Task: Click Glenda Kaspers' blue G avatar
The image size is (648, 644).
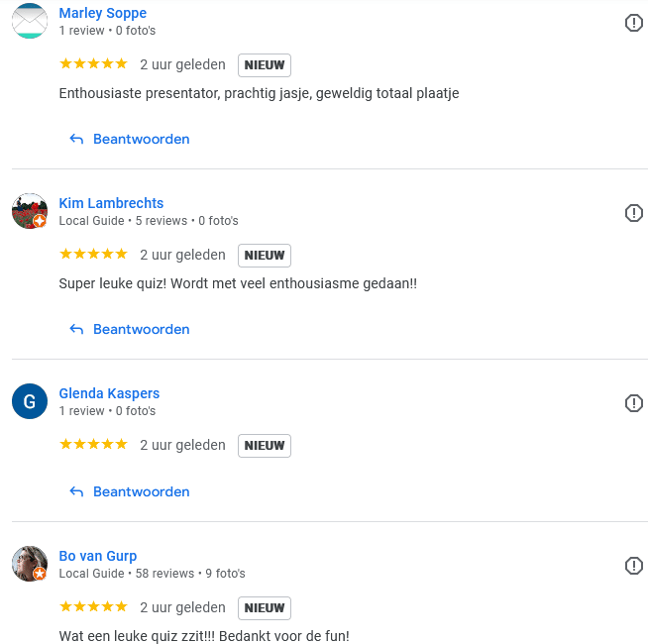Action: click(30, 401)
